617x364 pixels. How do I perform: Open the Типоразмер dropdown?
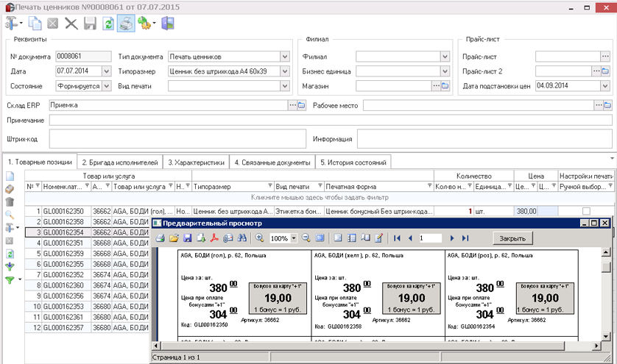pos(285,71)
